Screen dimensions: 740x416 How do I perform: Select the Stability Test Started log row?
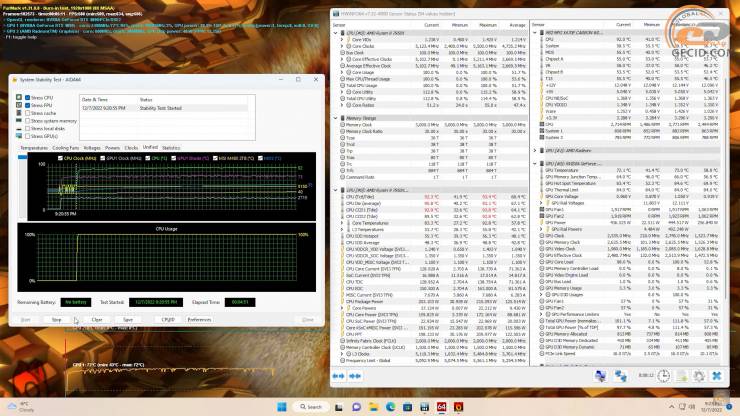(164, 108)
